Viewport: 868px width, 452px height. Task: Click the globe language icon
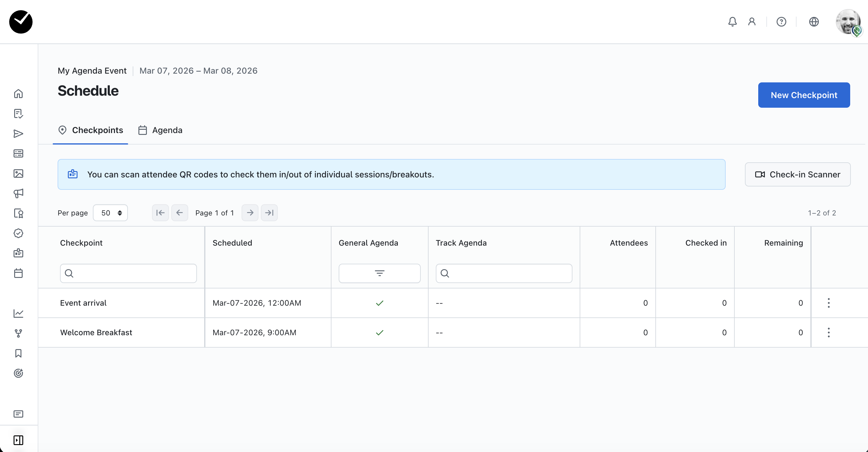tap(814, 22)
